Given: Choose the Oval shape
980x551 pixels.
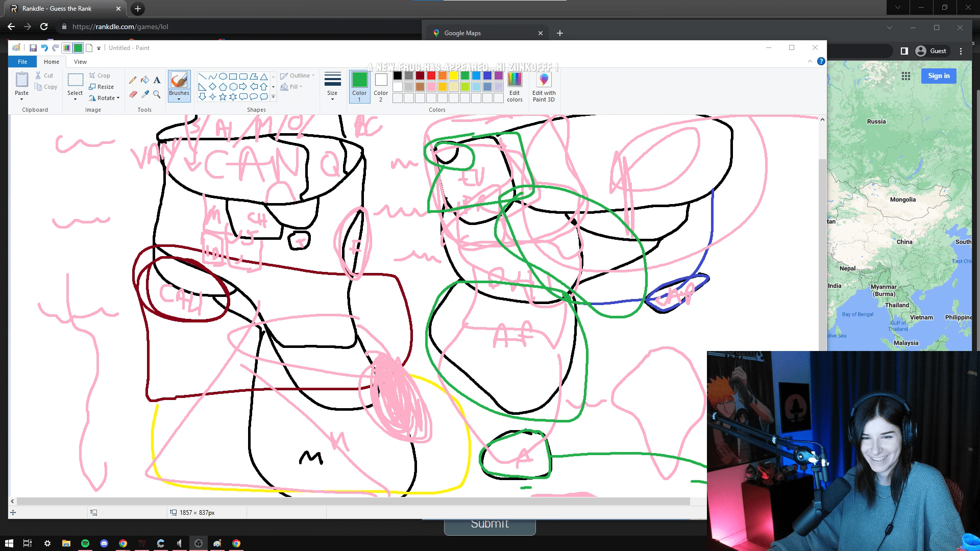Looking at the screenshot, I should tap(223, 77).
